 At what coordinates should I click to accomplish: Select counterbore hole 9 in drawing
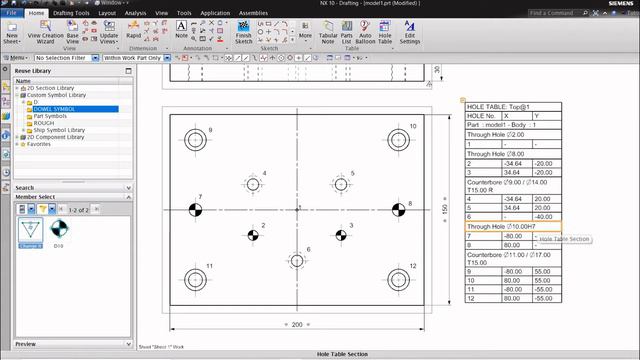[195, 140]
